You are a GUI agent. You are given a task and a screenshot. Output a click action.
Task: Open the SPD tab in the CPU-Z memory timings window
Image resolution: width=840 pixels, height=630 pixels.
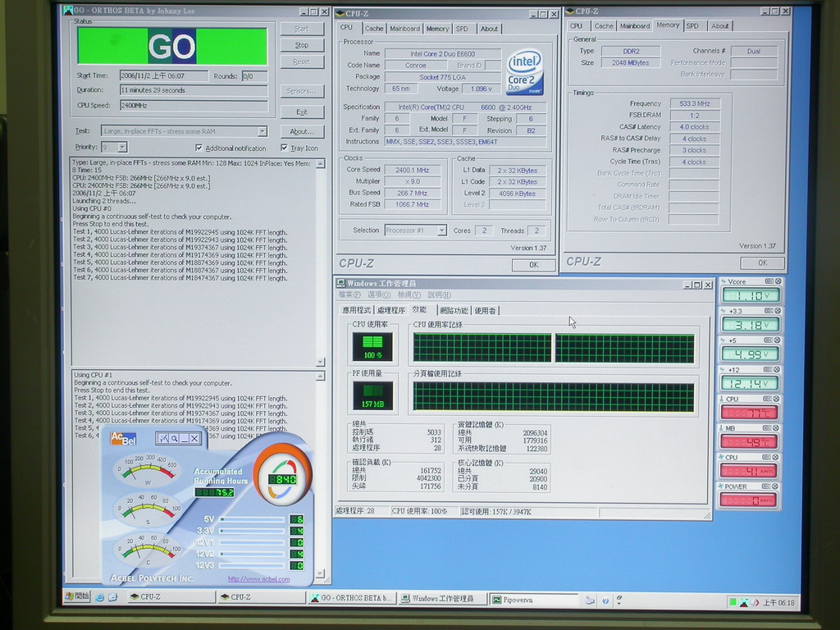(692, 25)
